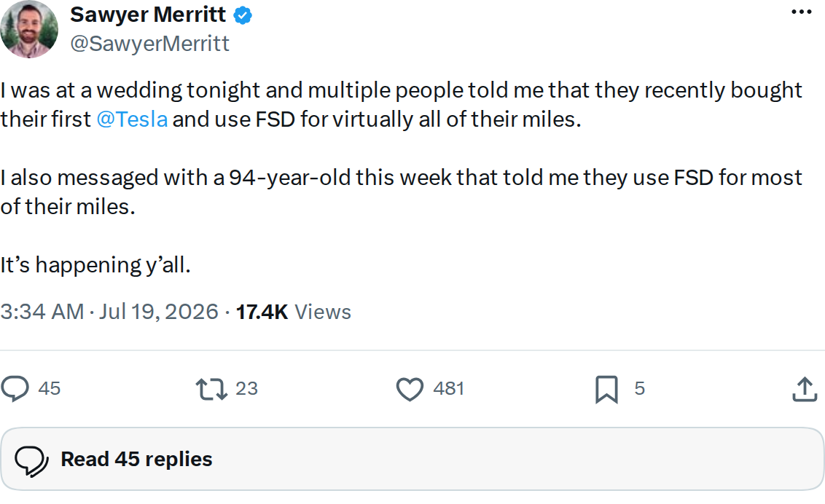Viewport: 825px width, 504px height.
Task: Click the 17.4K Views count
Action: pos(293,312)
